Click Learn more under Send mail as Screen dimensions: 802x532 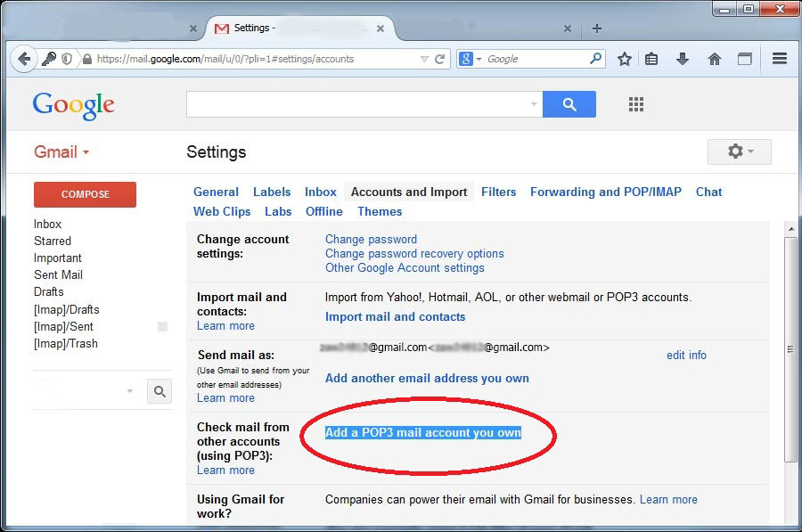[225, 398]
